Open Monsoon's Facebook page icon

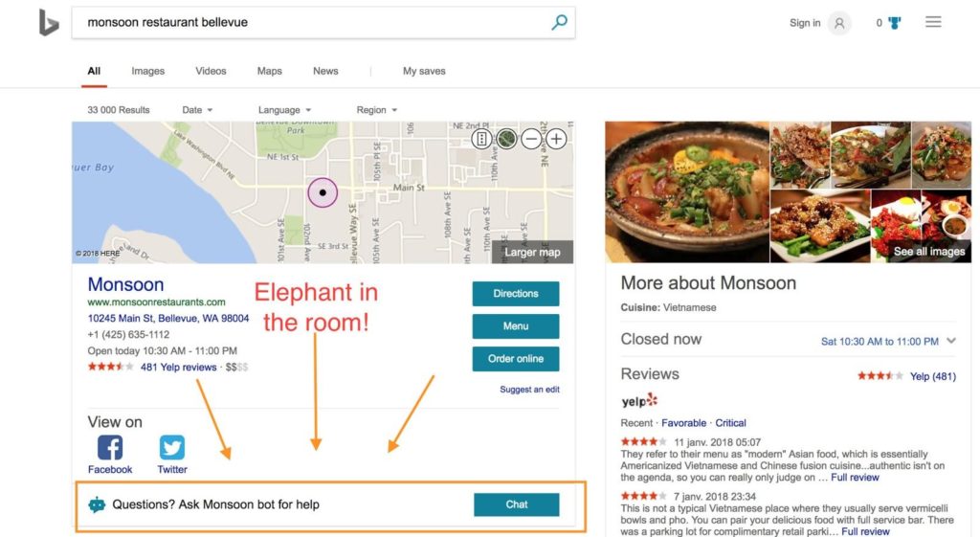[x=110, y=448]
